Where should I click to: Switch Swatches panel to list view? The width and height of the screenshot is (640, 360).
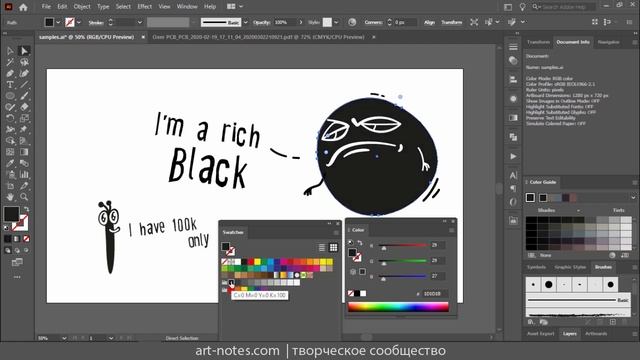(x=322, y=247)
